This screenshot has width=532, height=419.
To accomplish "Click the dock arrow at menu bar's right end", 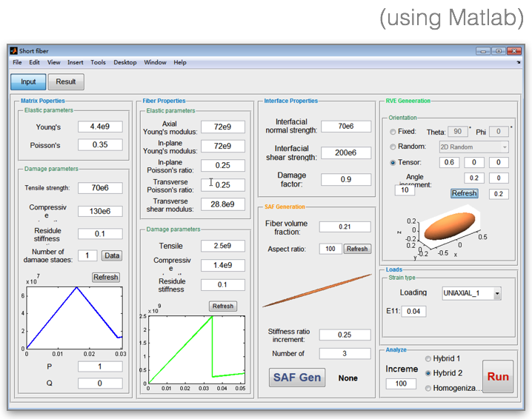I will [x=518, y=63].
